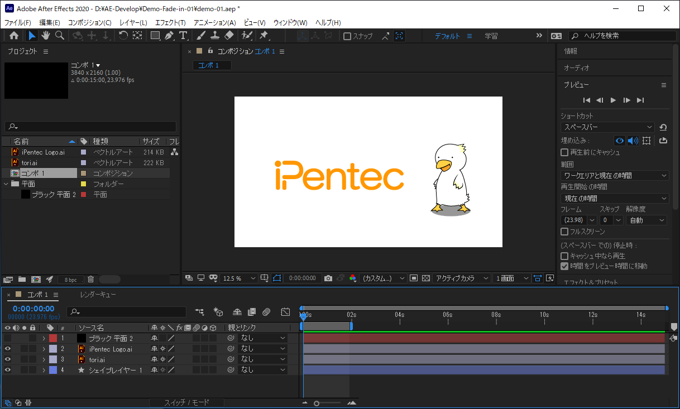The width and height of the screenshot is (680, 409).
Task: Toggle audio preview speaker icon in プレビュー panel
Action: click(633, 141)
